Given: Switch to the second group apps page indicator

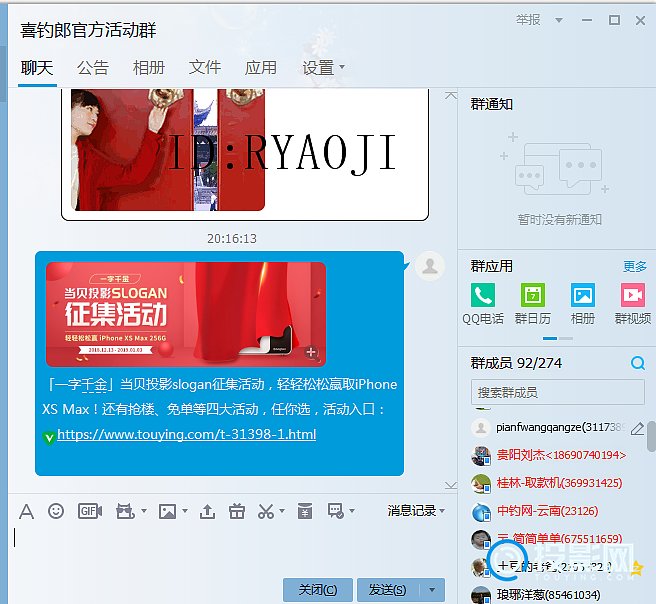Looking at the screenshot, I should [566, 338].
